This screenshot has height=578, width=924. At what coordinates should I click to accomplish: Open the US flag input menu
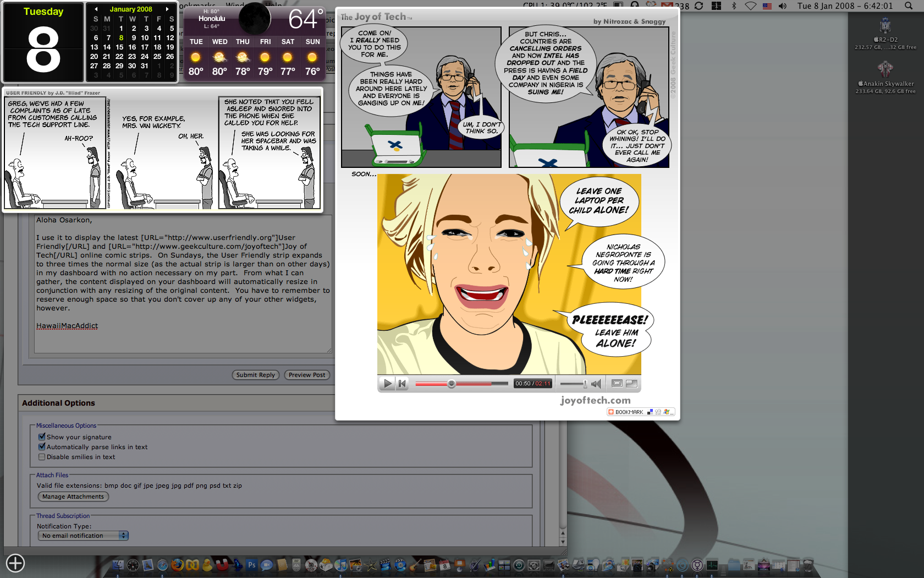point(767,6)
